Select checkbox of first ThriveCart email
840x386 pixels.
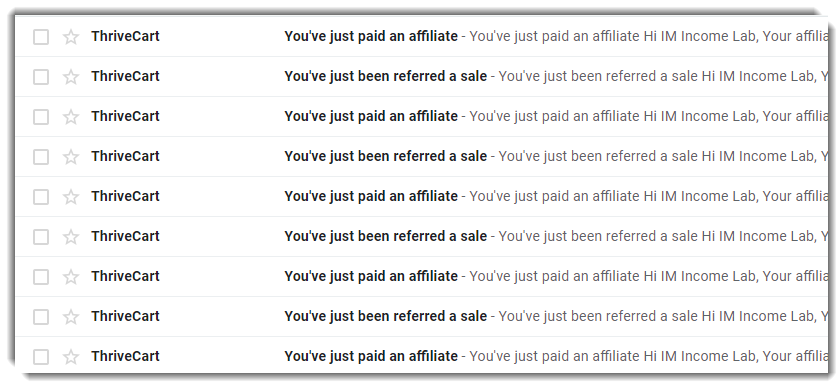pyautogui.click(x=41, y=37)
